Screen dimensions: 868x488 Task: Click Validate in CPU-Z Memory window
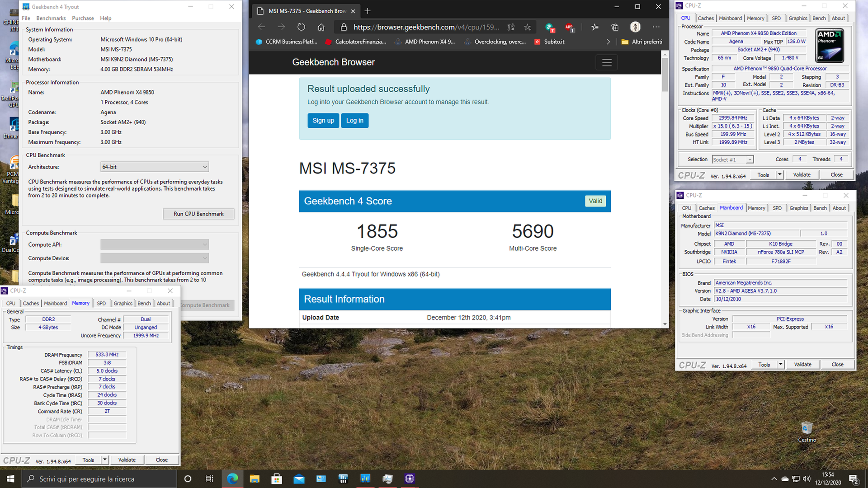pos(127,460)
